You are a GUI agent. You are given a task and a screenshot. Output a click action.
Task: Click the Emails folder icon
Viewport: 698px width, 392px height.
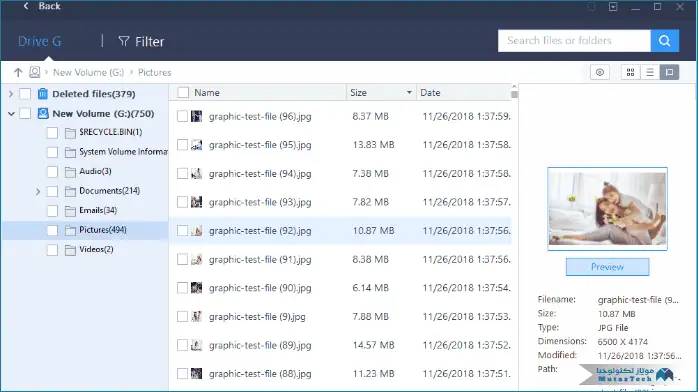pyautogui.click(x=70, y=211)
